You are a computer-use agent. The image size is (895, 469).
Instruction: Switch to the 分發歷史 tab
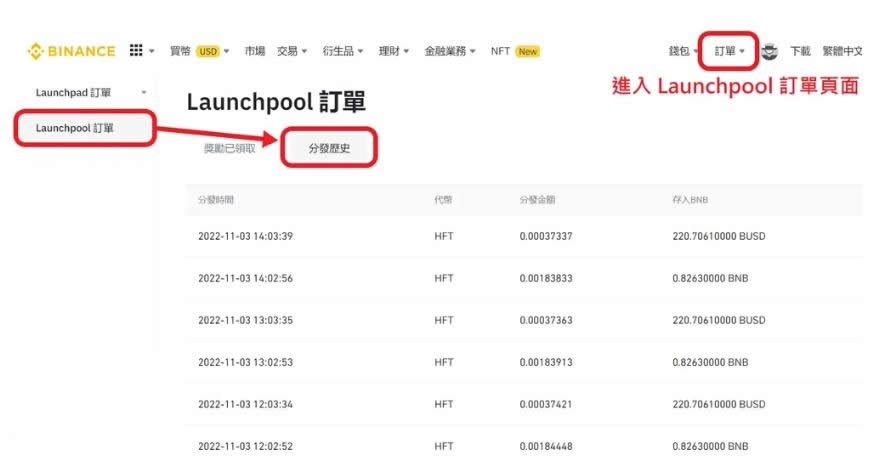click(x=329, y=148)
